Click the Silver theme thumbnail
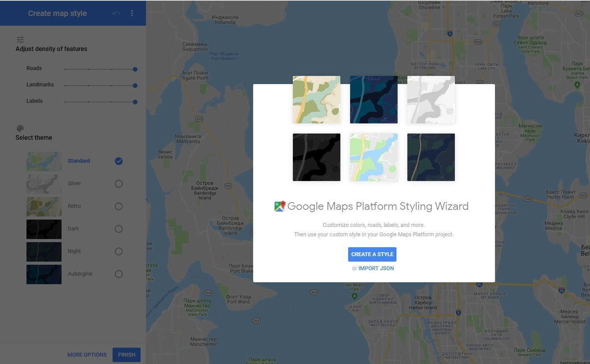The image size is (590, 364). click(x=44, y=184)
